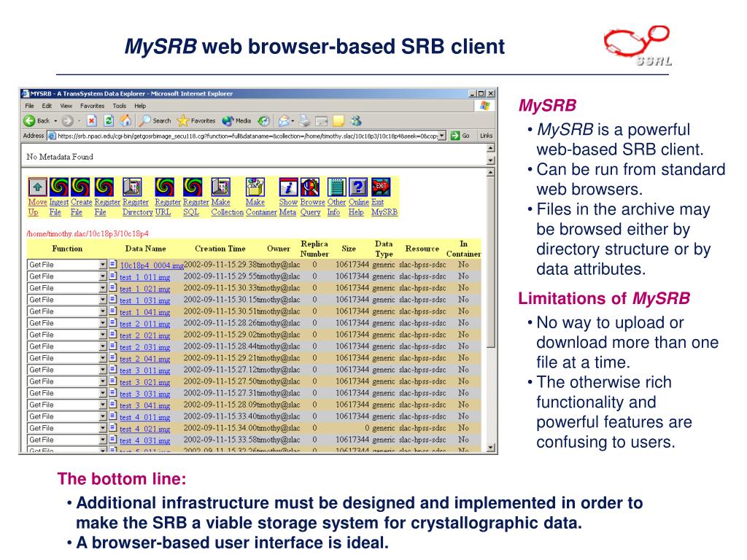The image size is (747, 560).
Task: Click the metadata frame scroll-up arrow
Action: [491, 148]
